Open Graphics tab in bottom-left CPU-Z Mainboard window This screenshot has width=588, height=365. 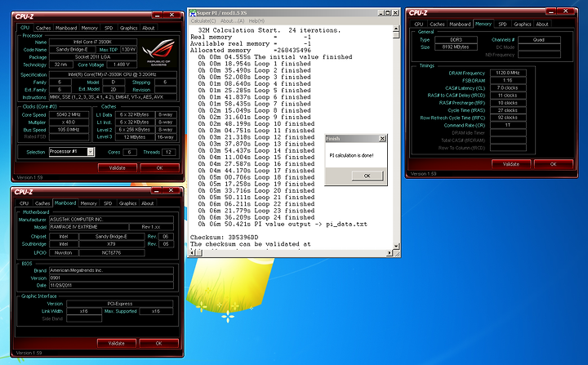128,203
